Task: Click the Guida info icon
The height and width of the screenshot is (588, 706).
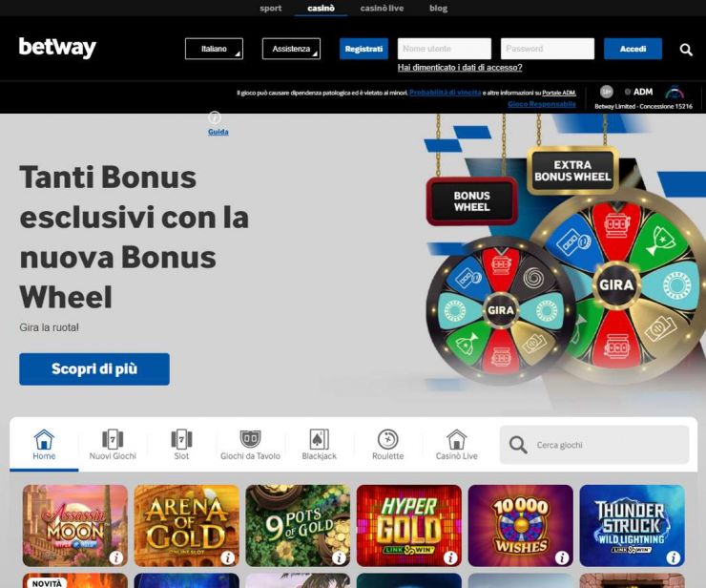Action: [x=215, y=117]
